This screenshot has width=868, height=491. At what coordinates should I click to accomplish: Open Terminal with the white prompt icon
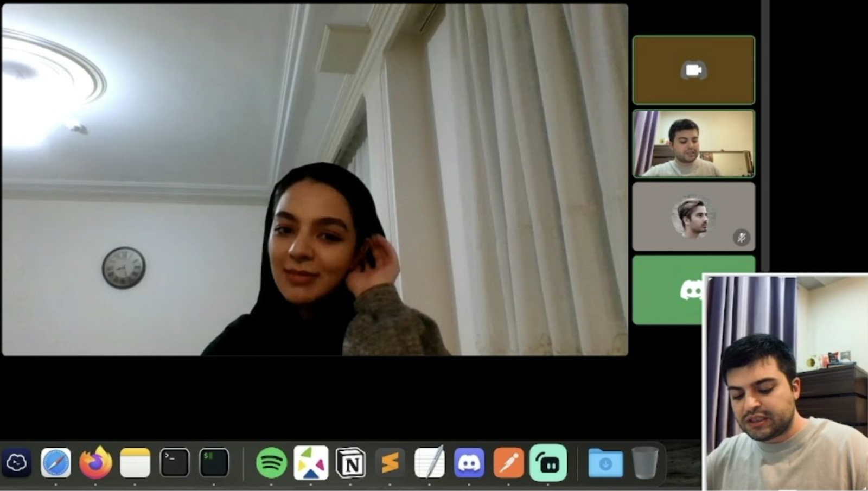click(174, 463)
